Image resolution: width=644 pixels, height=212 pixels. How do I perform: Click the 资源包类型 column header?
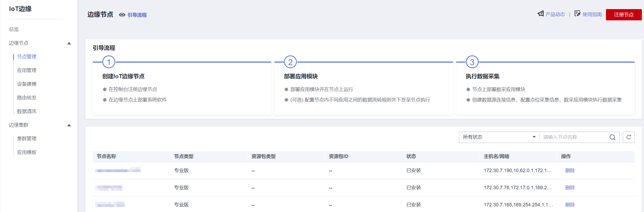(264, 156)
